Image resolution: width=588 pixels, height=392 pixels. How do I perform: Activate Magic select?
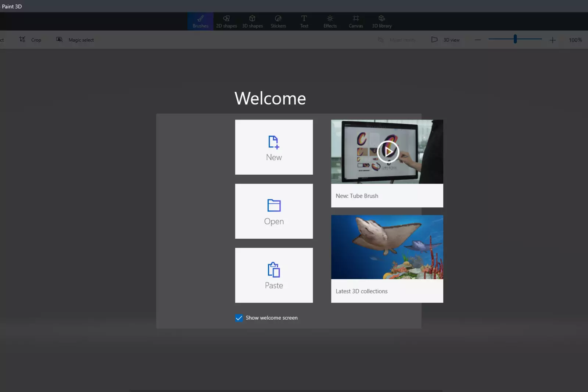(x=75, y=40)
